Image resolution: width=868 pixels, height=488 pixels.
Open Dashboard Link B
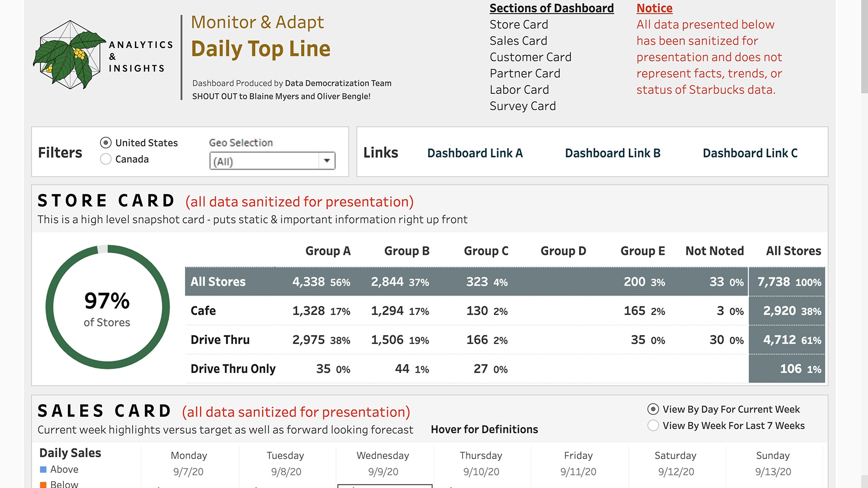612,153
